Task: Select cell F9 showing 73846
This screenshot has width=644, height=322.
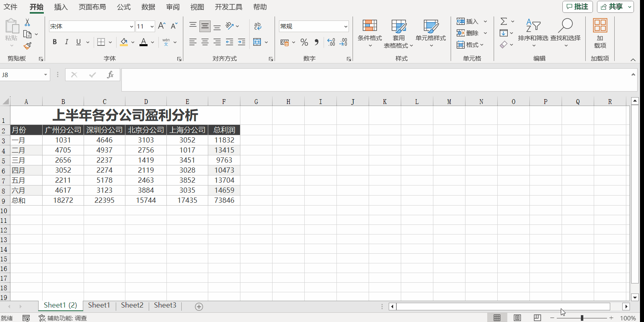Action: pos(224,200)
